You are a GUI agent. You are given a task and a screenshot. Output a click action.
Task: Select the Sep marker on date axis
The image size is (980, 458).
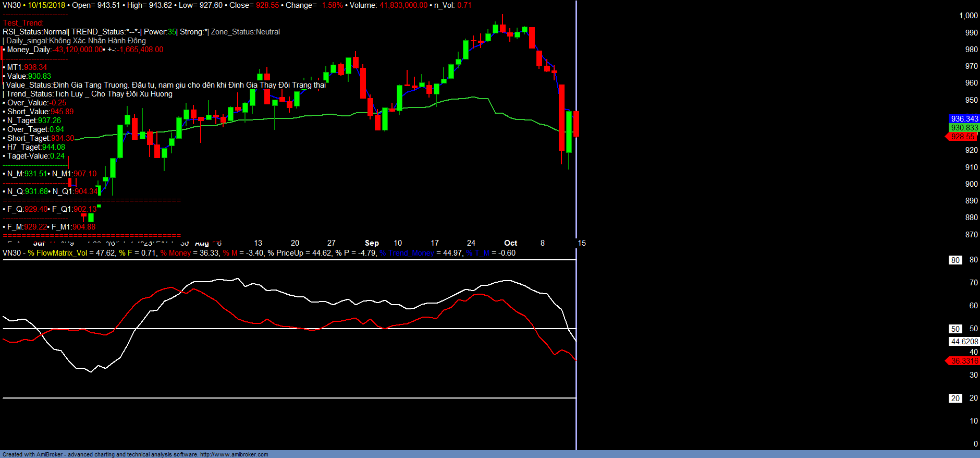(x=372, y=243)
